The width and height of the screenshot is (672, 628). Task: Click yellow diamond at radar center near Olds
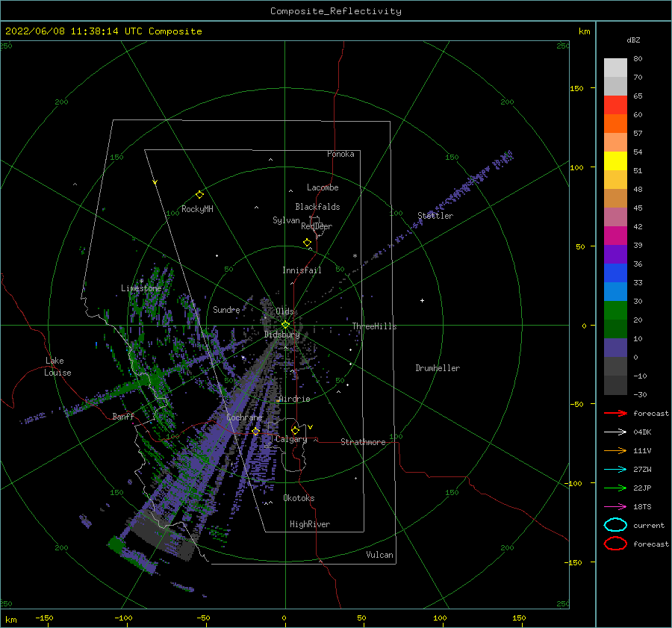pyautogui.click(x=285, y=325)
